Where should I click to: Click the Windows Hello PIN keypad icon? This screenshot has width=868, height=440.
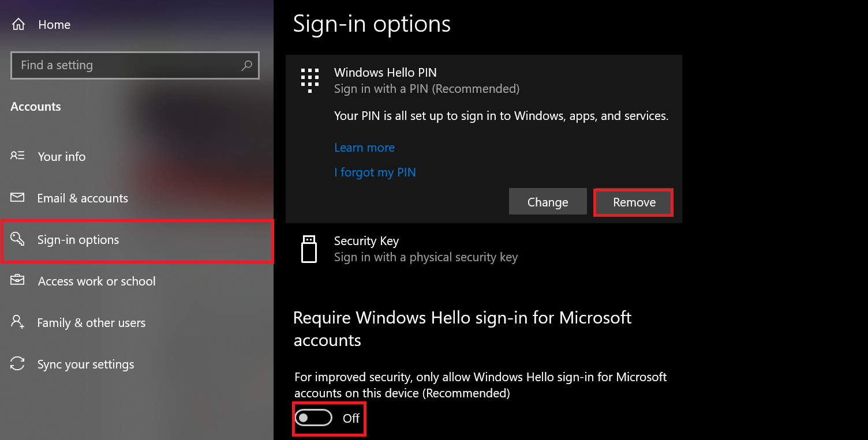[310, 80]
